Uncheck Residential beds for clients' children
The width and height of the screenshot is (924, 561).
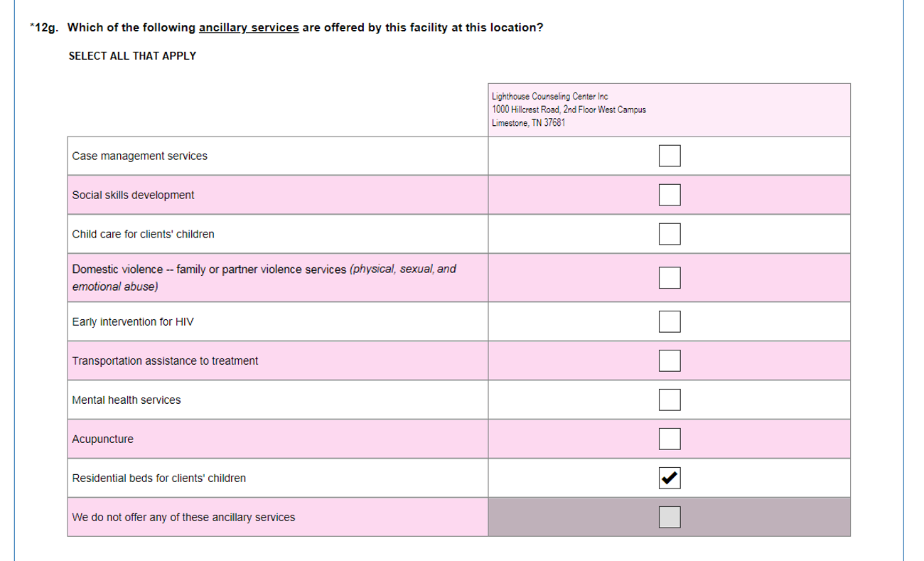pos(670,478)
